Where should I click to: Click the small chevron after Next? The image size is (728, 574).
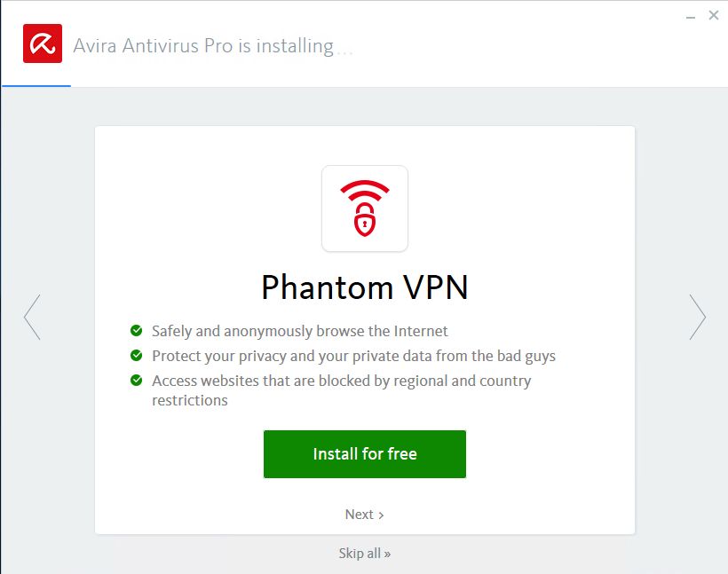click(381, 515)
